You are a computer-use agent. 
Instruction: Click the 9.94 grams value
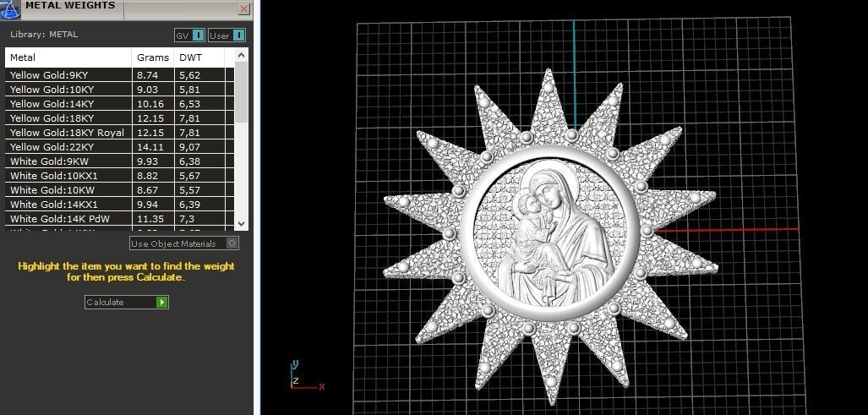[x=147, y=205]
